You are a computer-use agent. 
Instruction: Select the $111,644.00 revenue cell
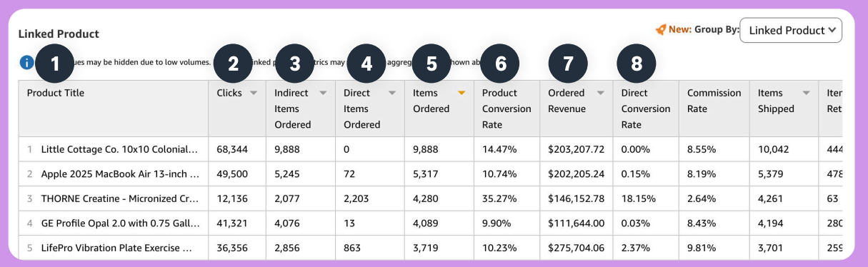coord(576,223)
